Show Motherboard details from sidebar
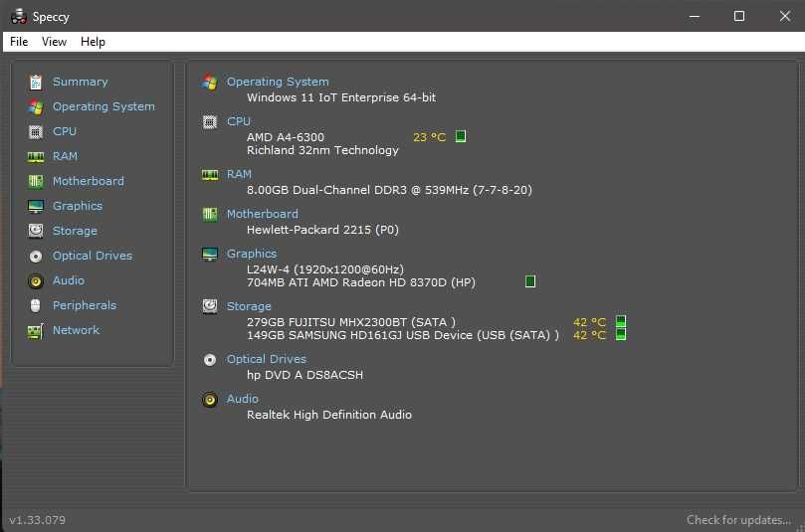The image size is (805, 532). point(89,181)
